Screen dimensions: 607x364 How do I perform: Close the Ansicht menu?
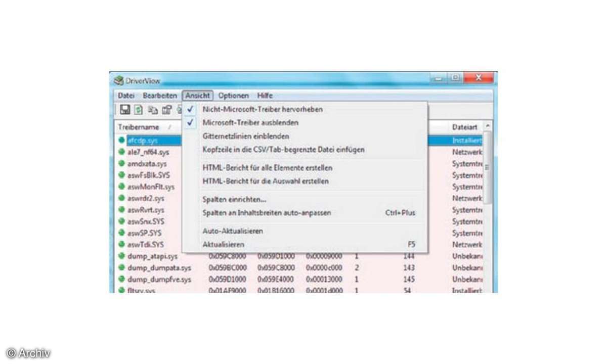pos(197,95)
